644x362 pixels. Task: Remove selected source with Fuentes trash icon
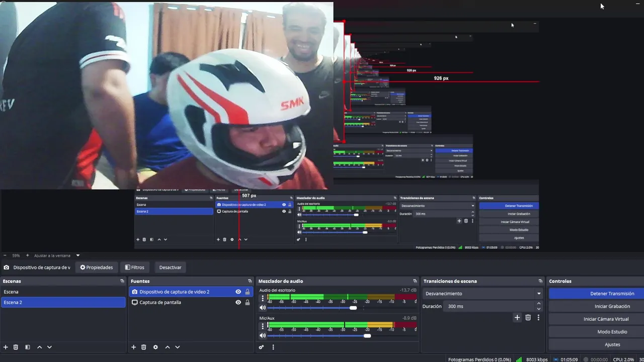click(x=143, y=347)
